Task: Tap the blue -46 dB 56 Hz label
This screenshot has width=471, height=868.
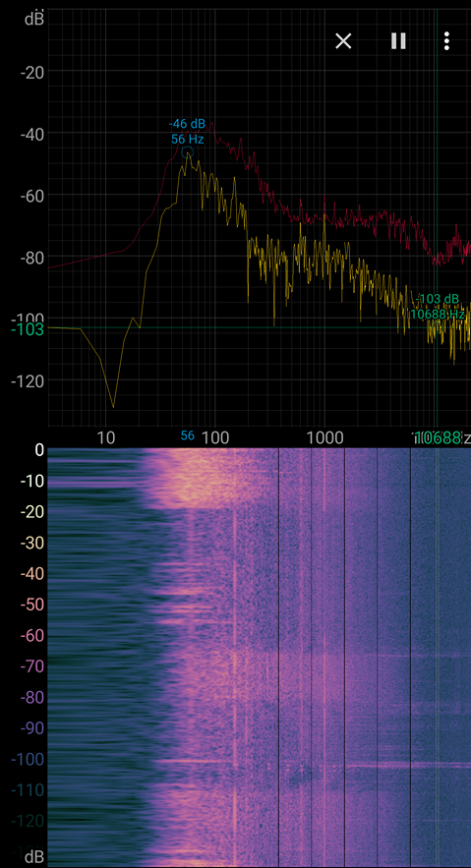Action: [187, 132]
